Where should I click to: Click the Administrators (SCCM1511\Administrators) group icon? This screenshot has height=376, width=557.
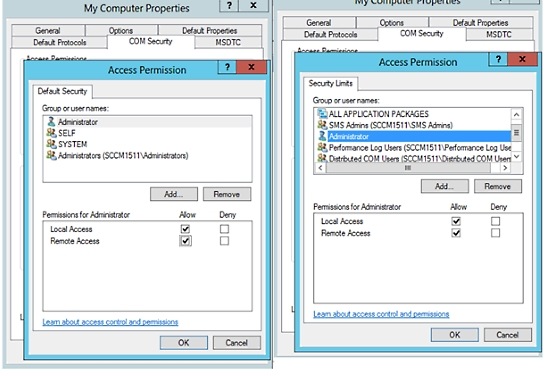point(51,155)
